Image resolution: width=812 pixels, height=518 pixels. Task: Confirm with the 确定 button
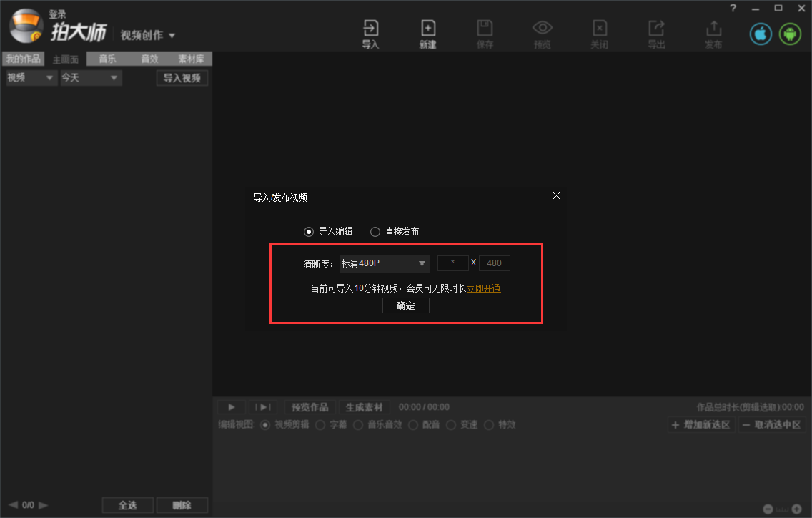click(405, 306)
